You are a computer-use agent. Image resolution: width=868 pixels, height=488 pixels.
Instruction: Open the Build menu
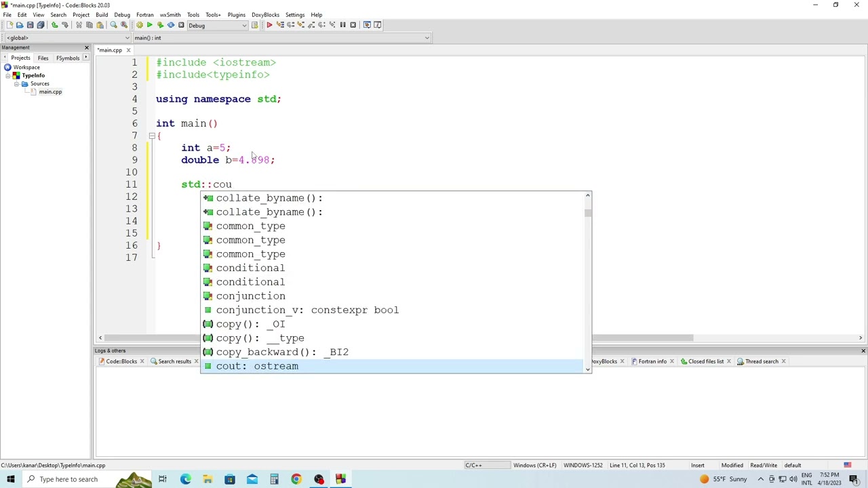coord(102,15)
